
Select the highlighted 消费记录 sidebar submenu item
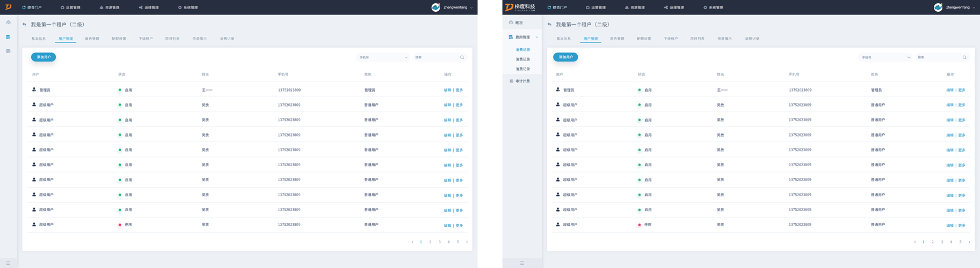pos(522,50)
